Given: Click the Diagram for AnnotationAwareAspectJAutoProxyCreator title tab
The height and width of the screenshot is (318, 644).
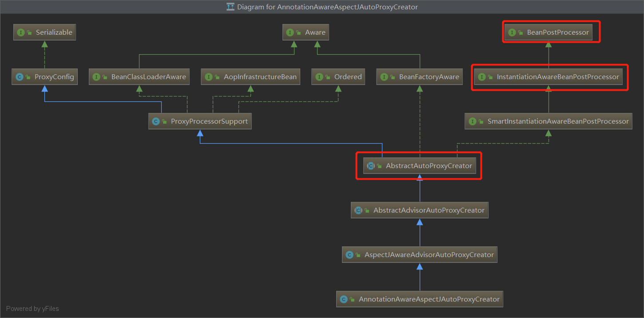Looking at the screenshot, I should (327, 7).
